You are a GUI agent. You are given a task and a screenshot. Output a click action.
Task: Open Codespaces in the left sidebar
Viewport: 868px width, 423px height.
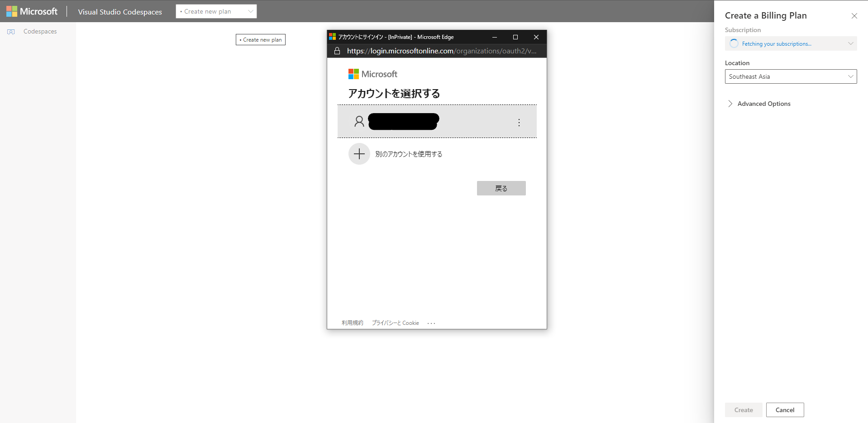(40, 31)
